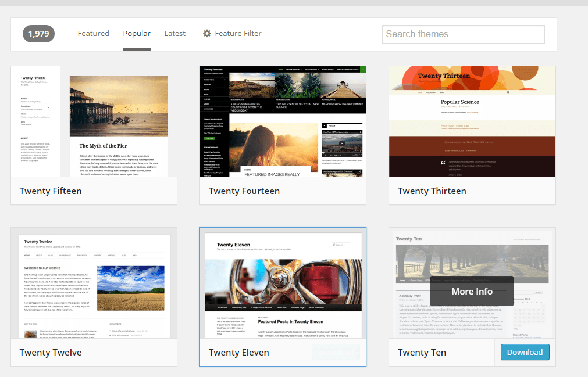The height and width of the screenshot is (377, 588).
Task: Open the Twenty Thirteen theme screenshot
Action: [472, 121]
